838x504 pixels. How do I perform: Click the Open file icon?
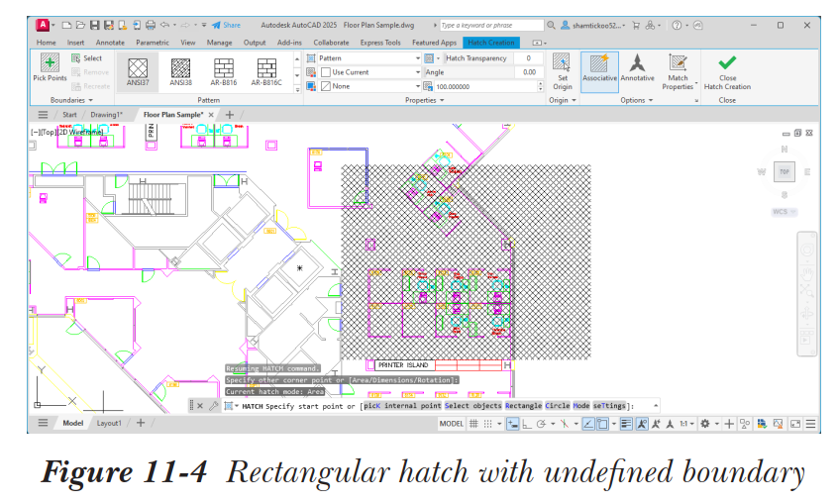[x=80, y=25]
